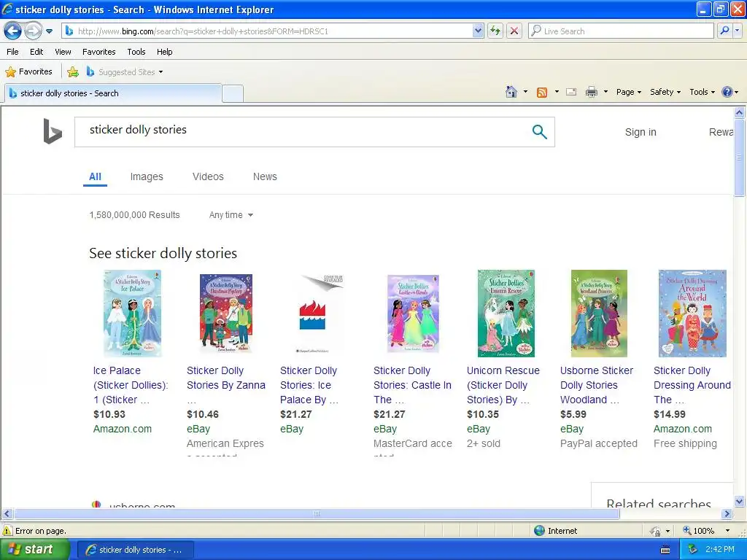Click the keyboard icon in system tray

pyautogui.click(x=665, y=550)
